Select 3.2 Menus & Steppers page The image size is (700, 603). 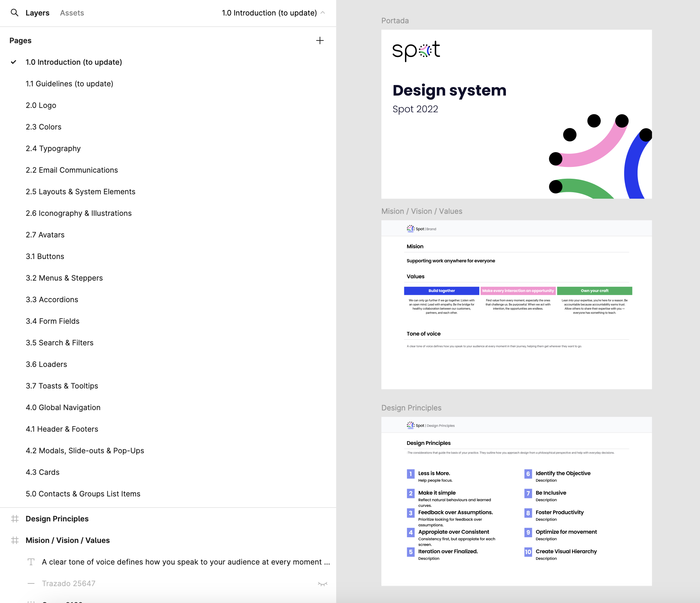[x=64, y=278]
